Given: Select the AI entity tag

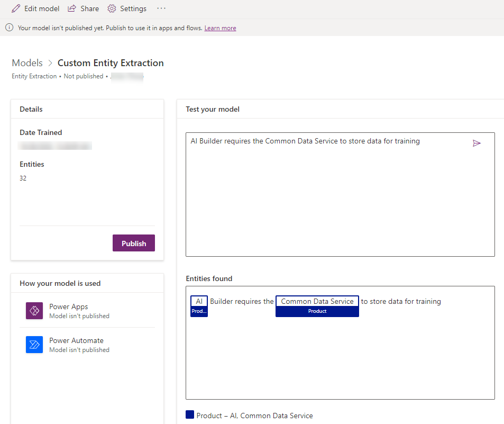Looking at the screenshot, I should (x=199, y=306).
